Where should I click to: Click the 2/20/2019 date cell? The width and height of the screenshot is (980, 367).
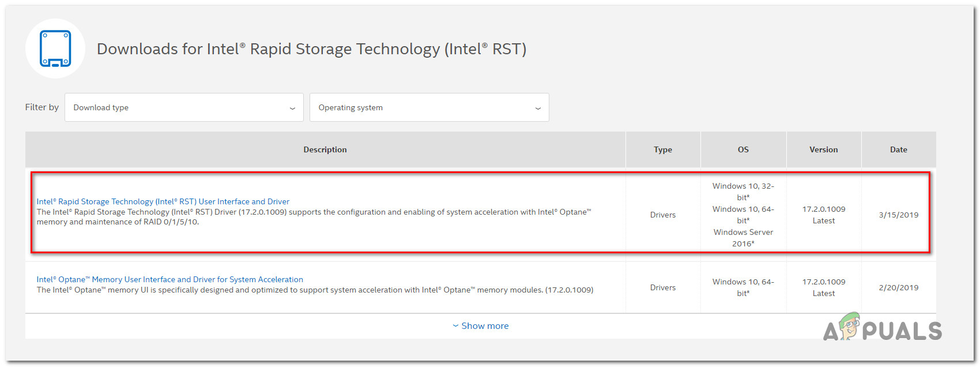click(x=898, y=287)
